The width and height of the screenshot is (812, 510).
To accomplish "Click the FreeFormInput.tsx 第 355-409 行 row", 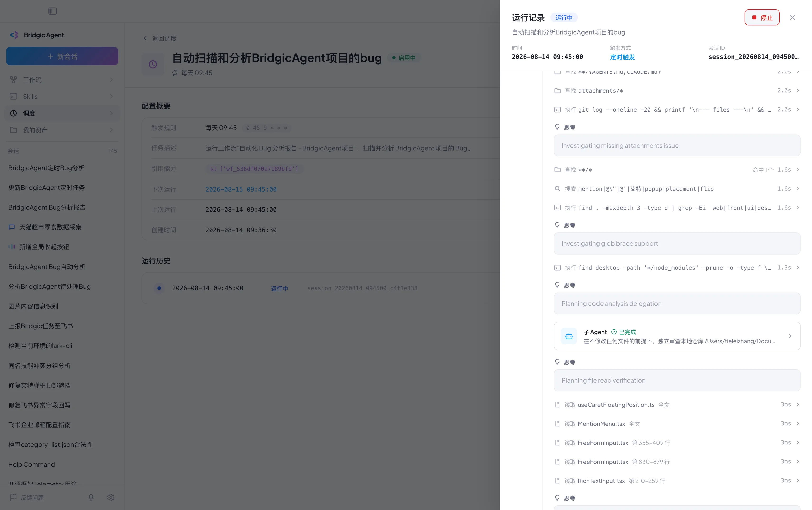I will [677, 443].
